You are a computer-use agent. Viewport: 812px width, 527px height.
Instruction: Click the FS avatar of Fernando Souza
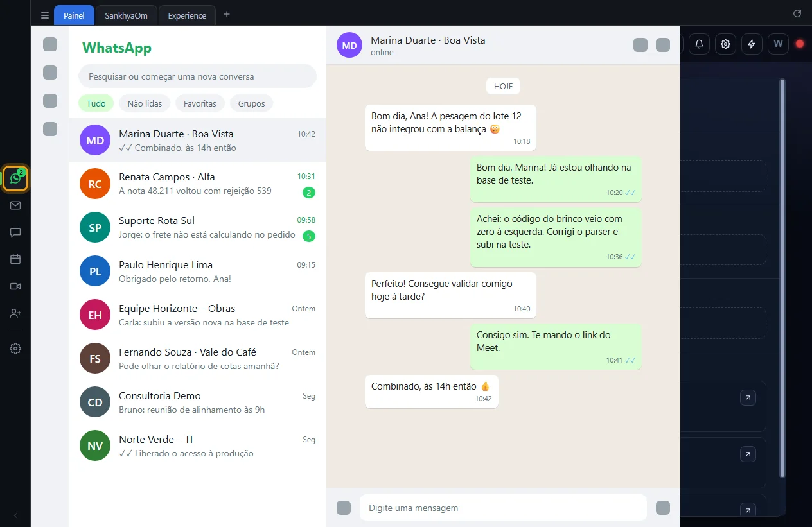(95, 358)
